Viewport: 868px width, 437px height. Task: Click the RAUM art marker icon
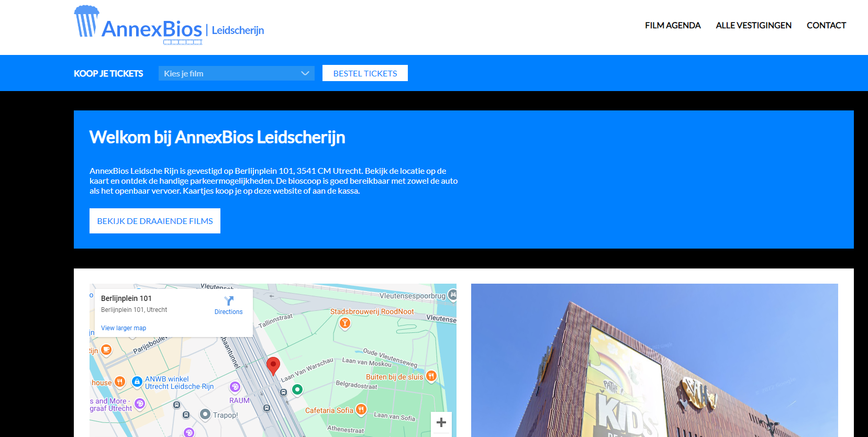[235, 387]
